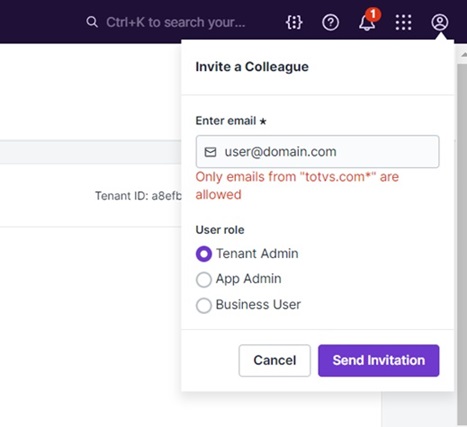Click the Send Invitation button
Viewport: 467px width, 427px height.
coord(379,360)
